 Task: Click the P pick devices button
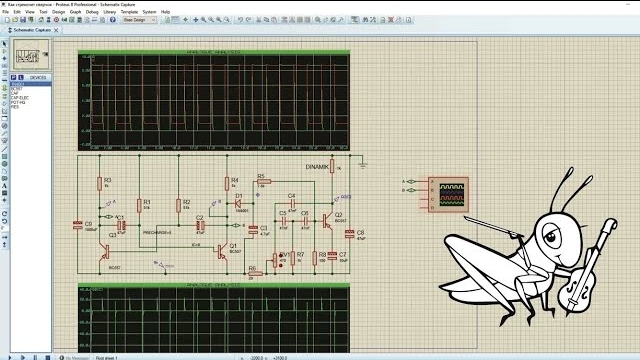point(13,77)
